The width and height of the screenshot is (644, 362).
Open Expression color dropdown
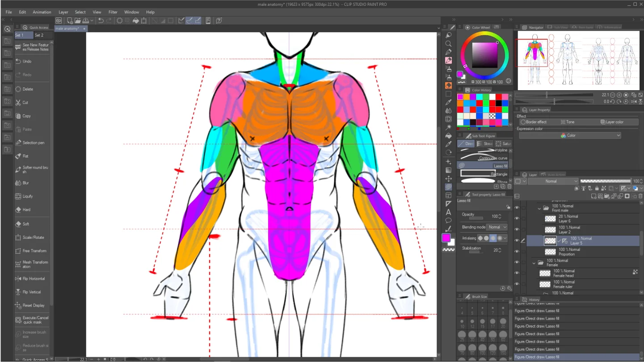click(x=570, y=135)
